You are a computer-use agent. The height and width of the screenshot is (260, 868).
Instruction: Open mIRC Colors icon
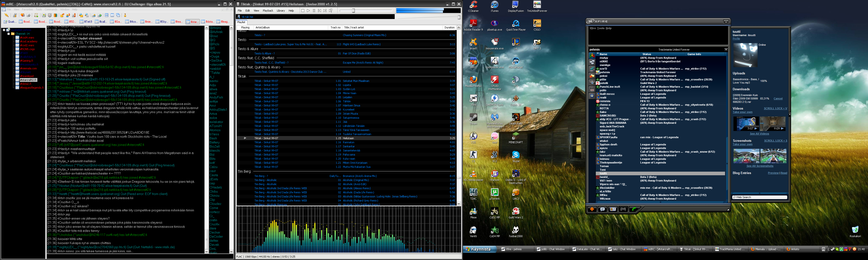click(56, 15)
